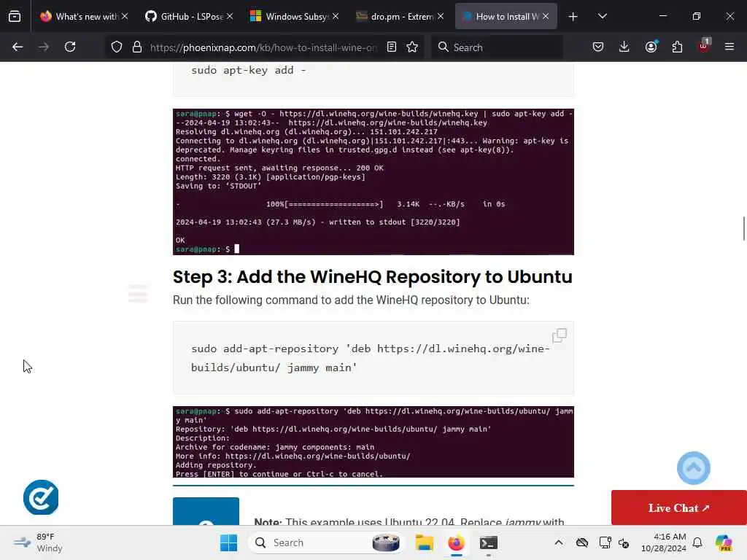The width and height of the screenshot is (747, 560).
Task: Go forward to the next page
Action: click(44, 47)
